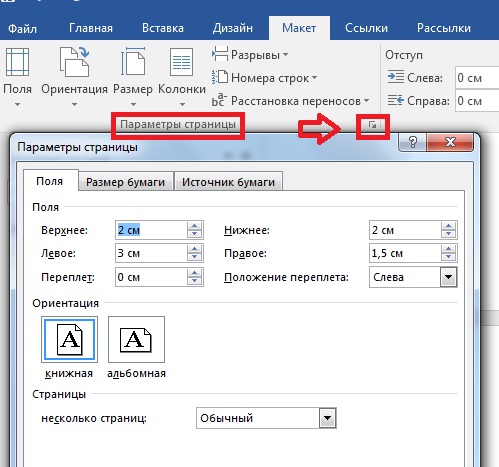The image size is (499, 467).
Task: Choose книжная portrait orientation
Action: (69, 339)
